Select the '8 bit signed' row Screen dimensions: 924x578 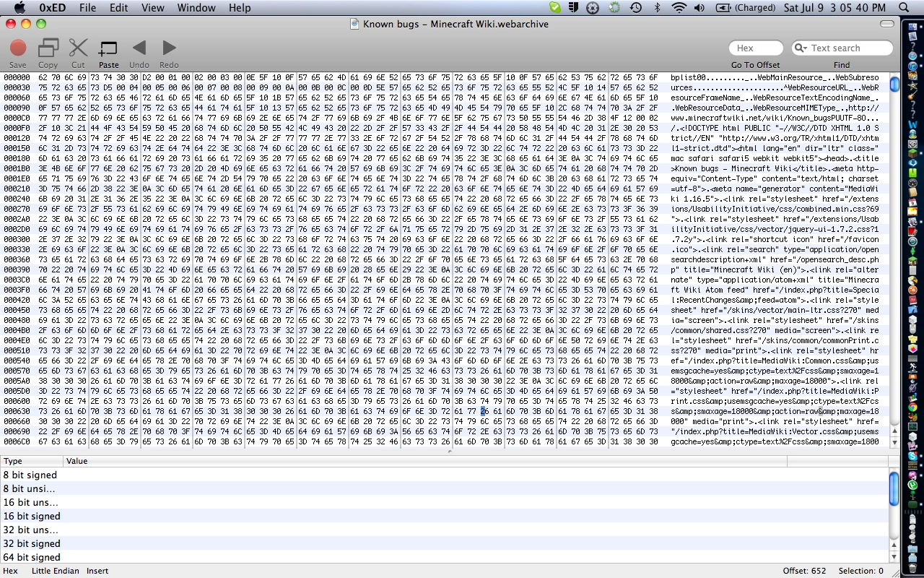[444, 475]
